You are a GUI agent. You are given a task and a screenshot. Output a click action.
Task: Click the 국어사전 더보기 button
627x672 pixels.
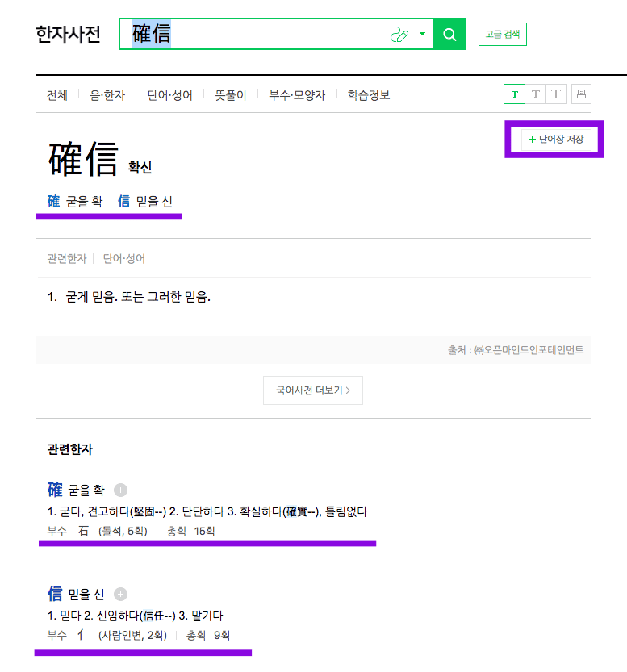[x=313, y=390]
